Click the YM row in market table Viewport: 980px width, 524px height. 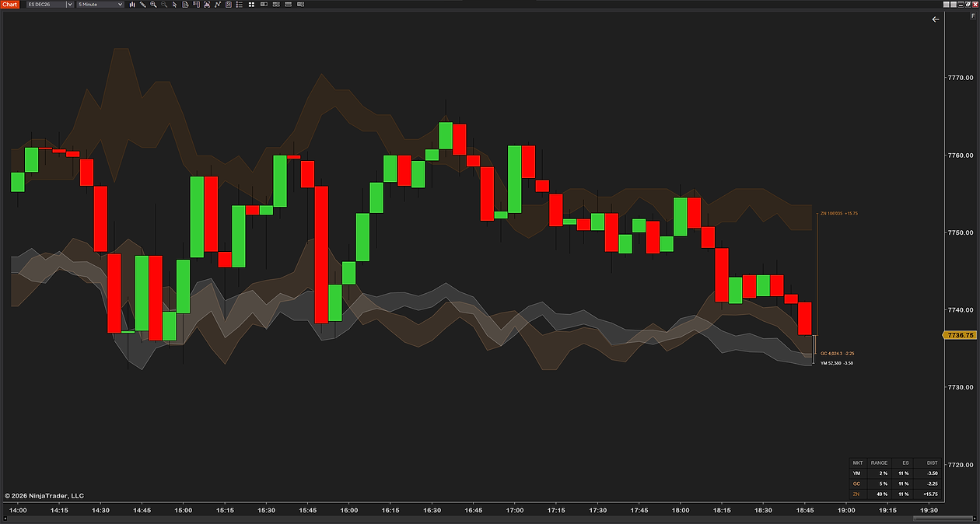click(x=896, y=473)
